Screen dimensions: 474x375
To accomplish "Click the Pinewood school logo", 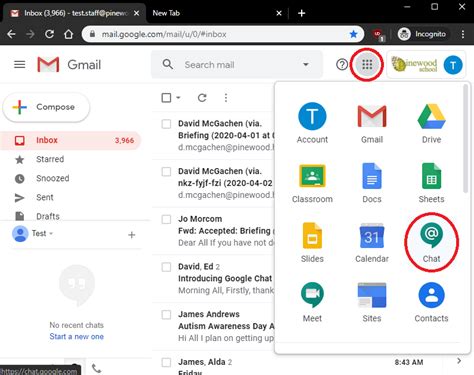I will (414, 64).
